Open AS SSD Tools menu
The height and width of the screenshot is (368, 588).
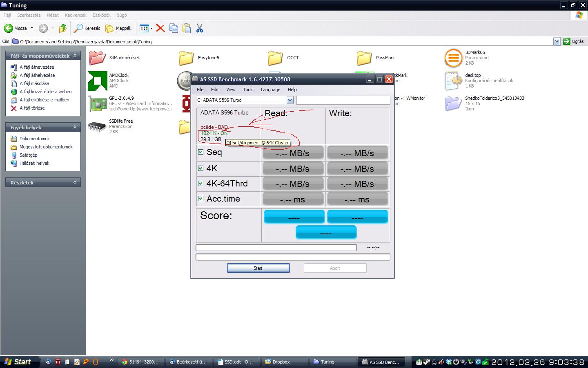pos(248,90)
